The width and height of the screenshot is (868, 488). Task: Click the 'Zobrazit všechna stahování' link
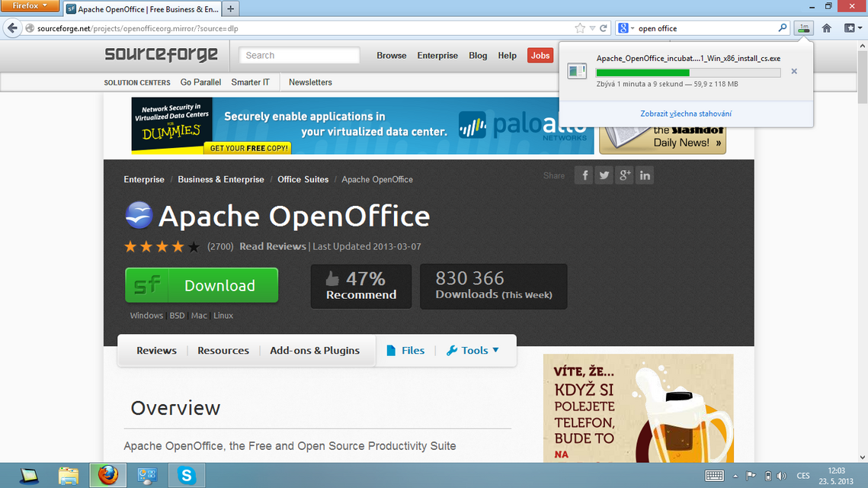(x=686, y=114)
